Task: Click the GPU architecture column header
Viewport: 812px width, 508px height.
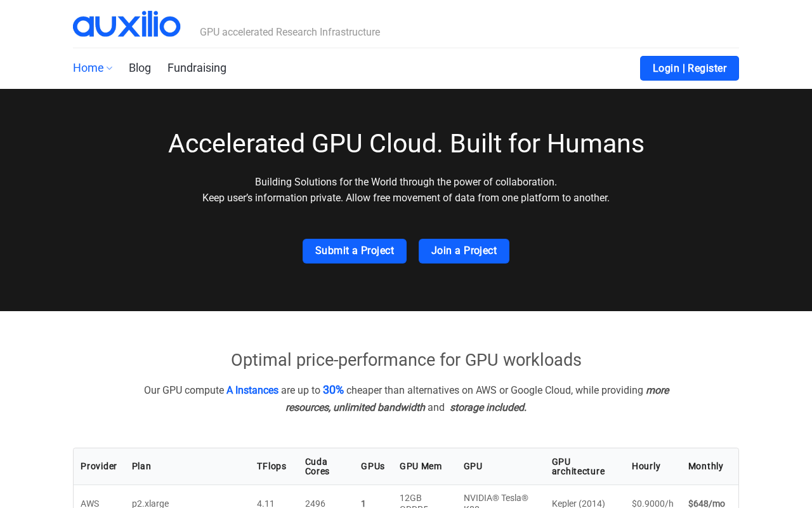Action: (578, 467)
